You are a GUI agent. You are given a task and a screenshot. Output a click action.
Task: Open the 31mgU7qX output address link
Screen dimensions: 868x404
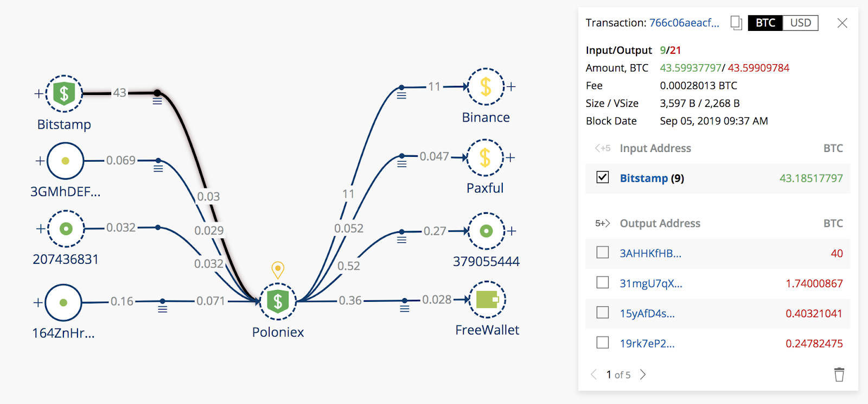(x=651, y=283)
